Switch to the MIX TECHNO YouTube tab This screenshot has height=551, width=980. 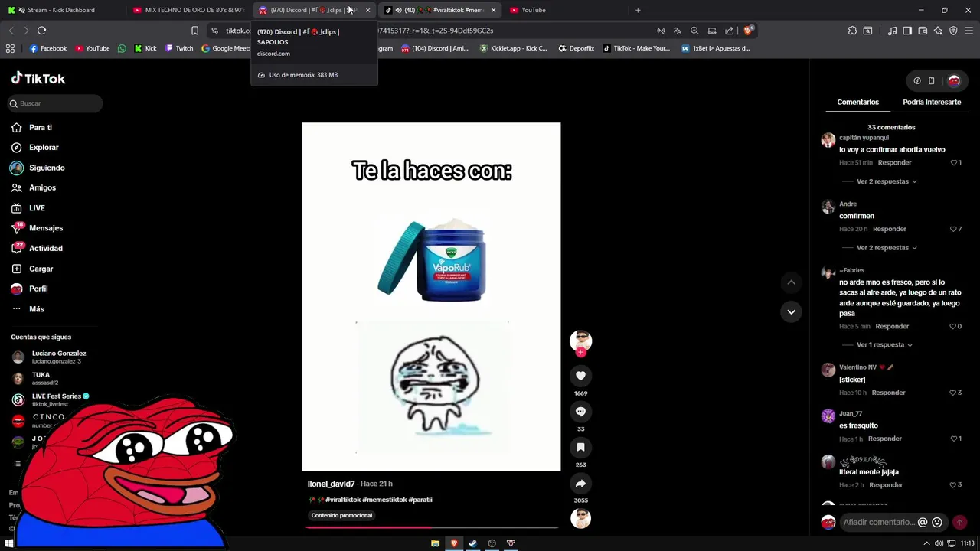click(188, 10)
